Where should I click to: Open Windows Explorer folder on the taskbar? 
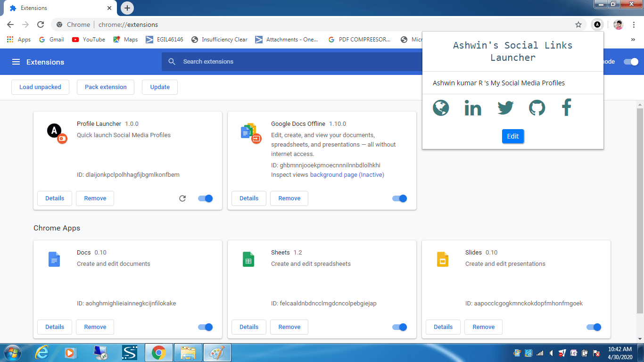[x=188, y=353]
